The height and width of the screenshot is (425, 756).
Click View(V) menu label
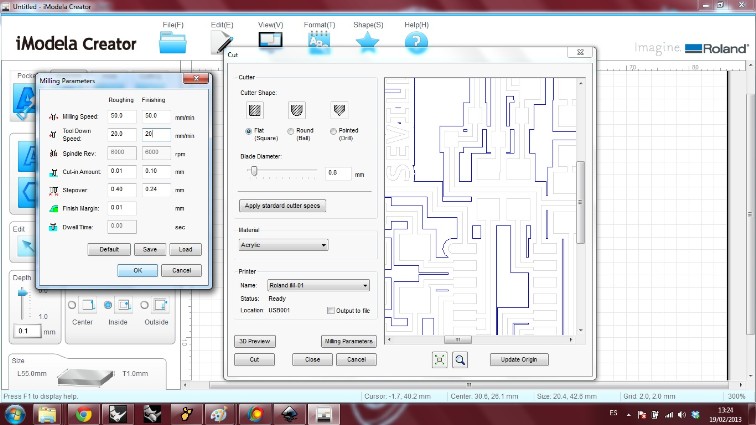(x=270, y=25)
